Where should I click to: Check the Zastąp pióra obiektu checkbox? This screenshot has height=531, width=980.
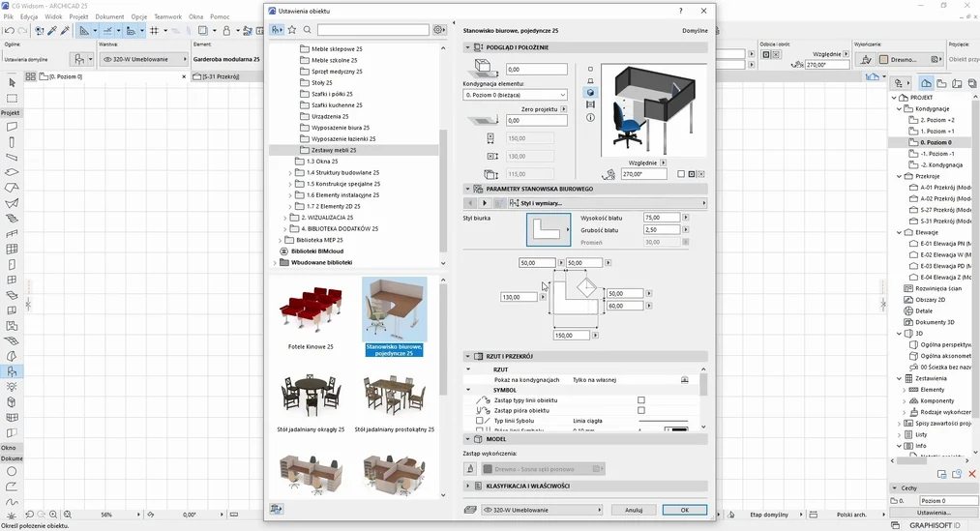[x=640, y=410]
